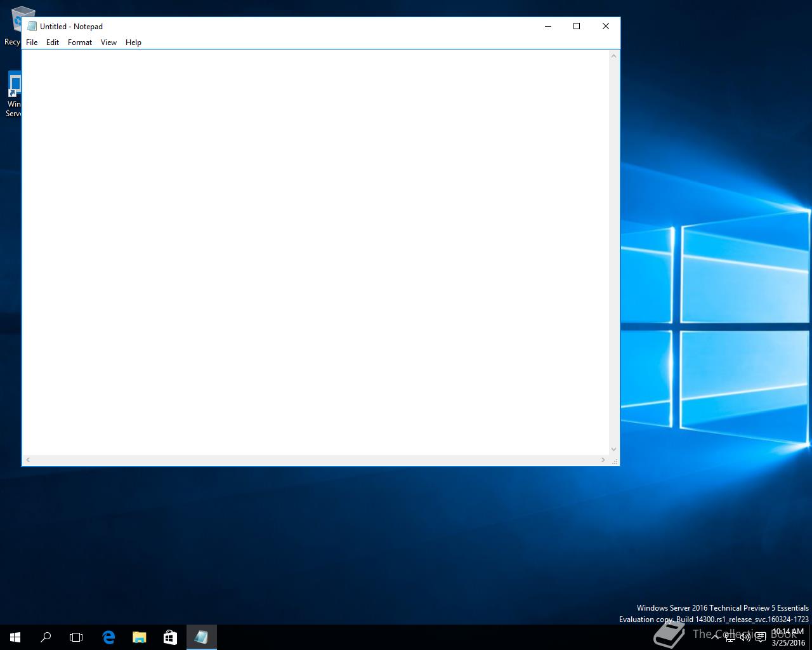Open the Start menu
Image resolution: width=812 pixels, height=650 pixels.
(x=15, y=637)
